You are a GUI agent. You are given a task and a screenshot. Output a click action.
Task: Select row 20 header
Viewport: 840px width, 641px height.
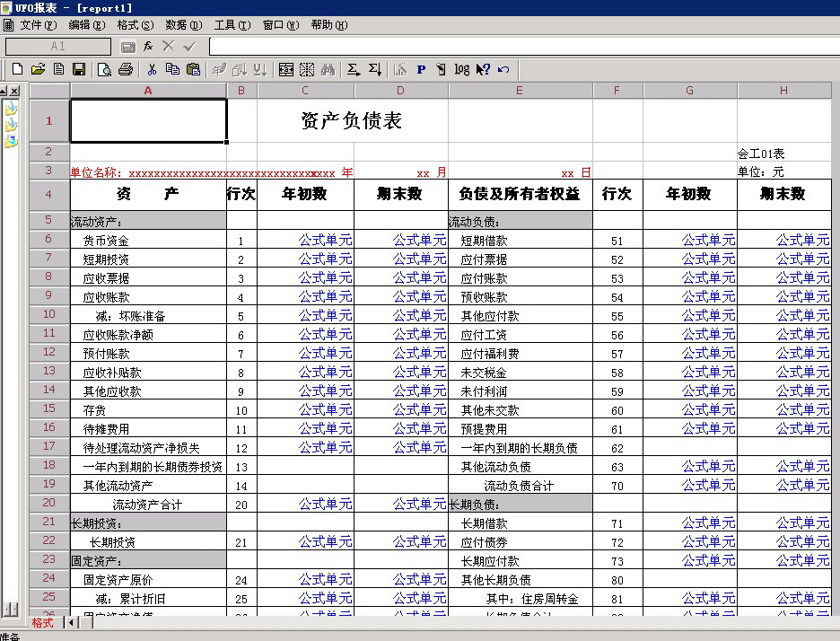pyautogui.click(x=49, y=503)
